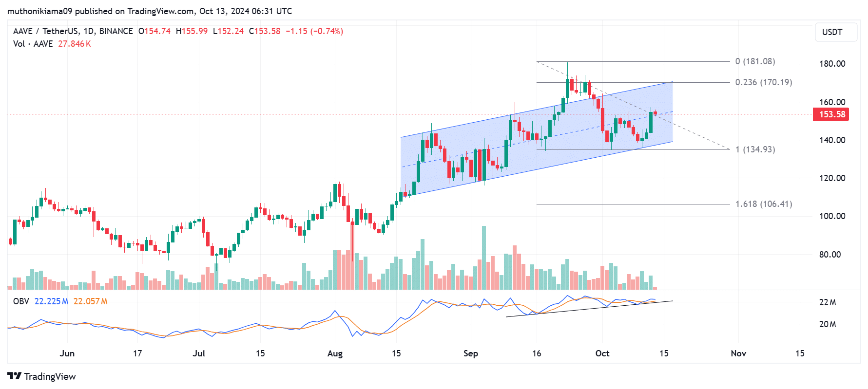
Task: Select the 0 (181.08) Fibonacci level label
Action: 755,61
